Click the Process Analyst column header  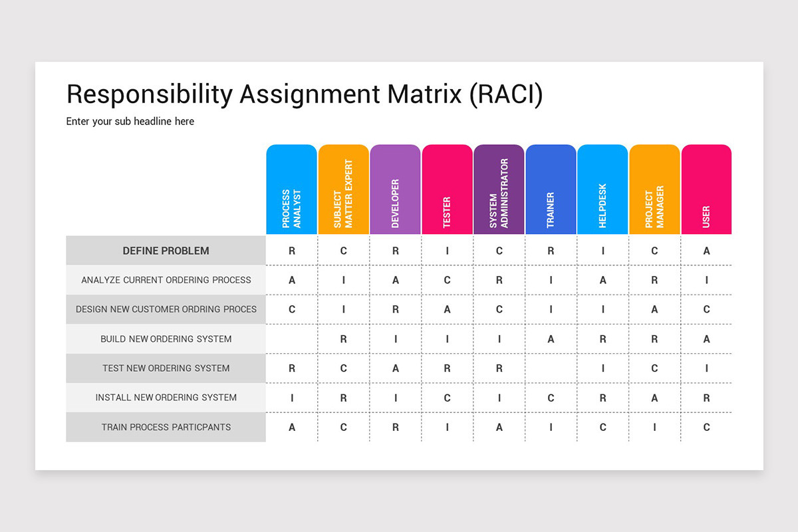[291, 190]
